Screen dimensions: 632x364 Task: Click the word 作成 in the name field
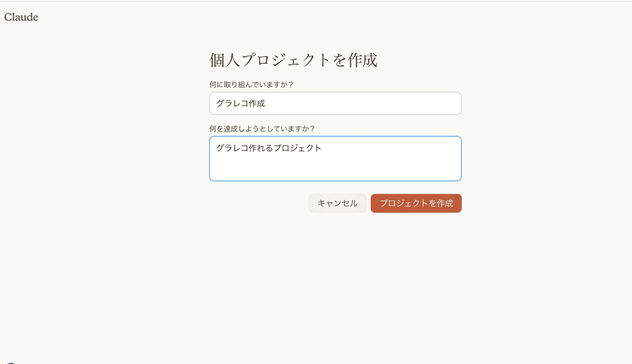(x=257, y=104)
